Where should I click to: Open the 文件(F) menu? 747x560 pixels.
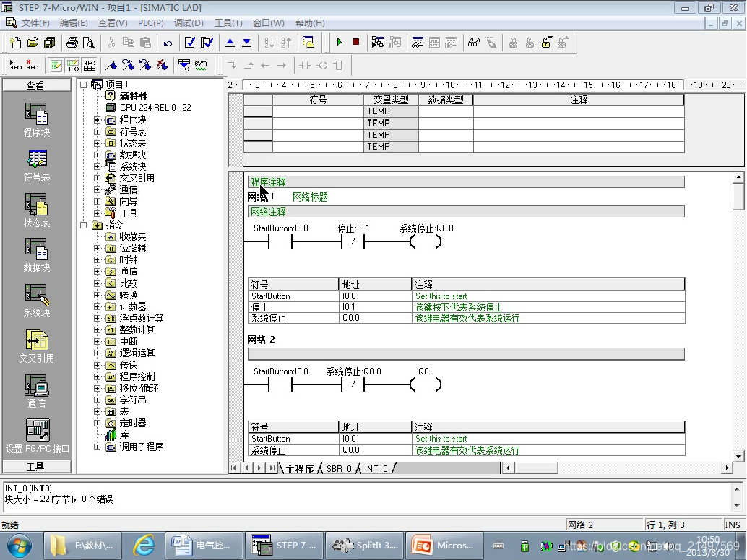pyautogui.click(x=35, y=23)
